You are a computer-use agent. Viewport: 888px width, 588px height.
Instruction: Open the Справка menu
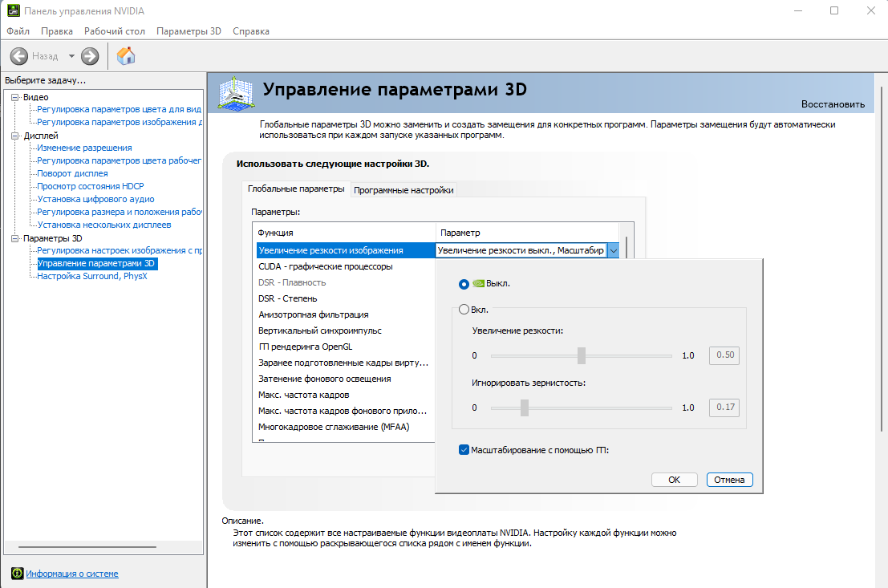tap(251, 31)
